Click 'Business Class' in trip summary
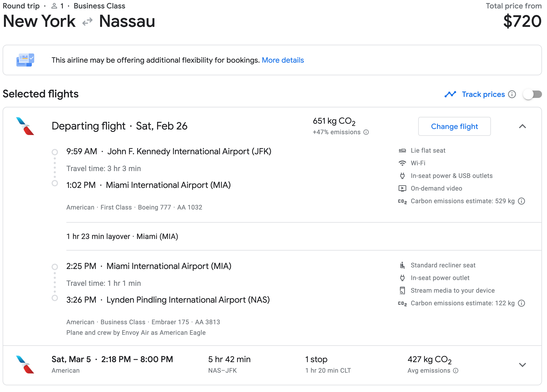The height and width of the screenshot is (392, 547). coord(99,6)
